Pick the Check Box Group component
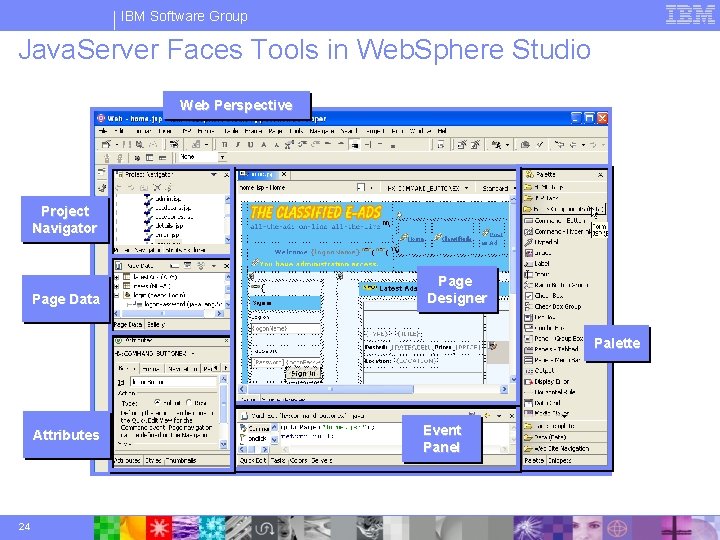Viewport: 720px width, 540px height. coord(553,306)
